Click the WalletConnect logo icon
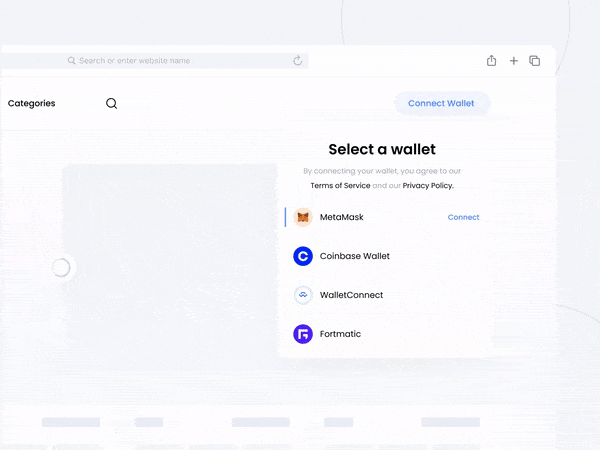600x450 pixels. point(303,295)
